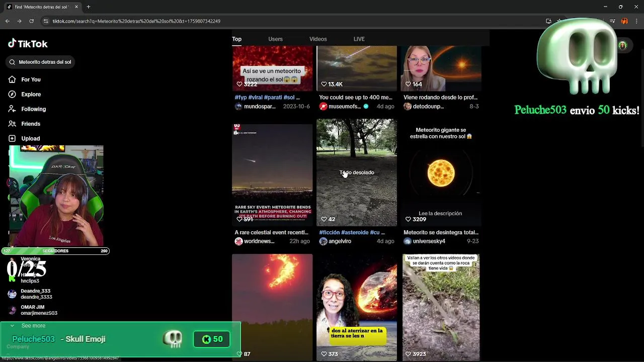Click heart icon showing 13.4K likes
Screen dimensions: 644x362
[x=324, y=84]
